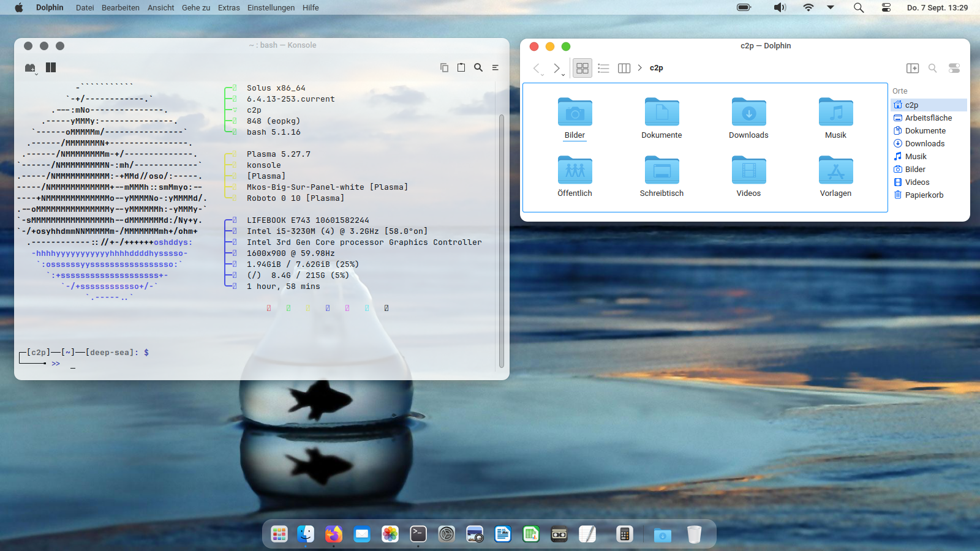
Task: Click the Dolphin application menu title
Action: pyautogui.click(x=50, y=7)
